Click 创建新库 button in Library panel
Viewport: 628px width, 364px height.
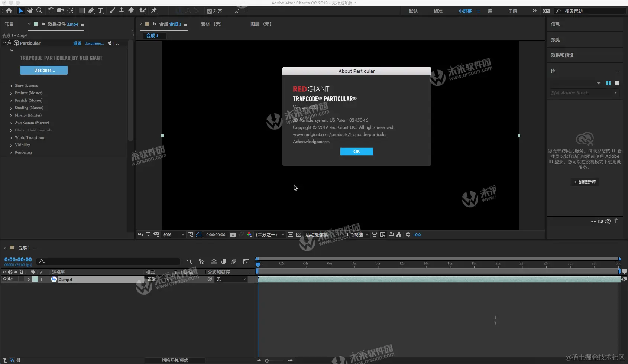585,182
